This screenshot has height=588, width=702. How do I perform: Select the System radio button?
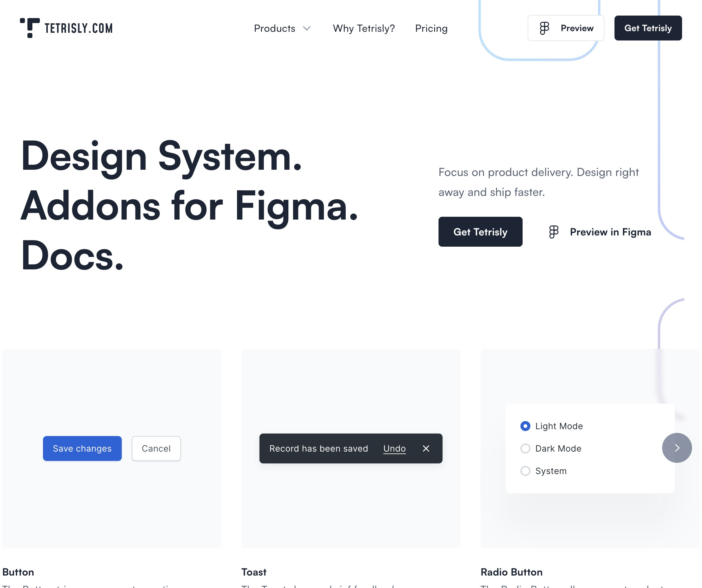(525, 471)
